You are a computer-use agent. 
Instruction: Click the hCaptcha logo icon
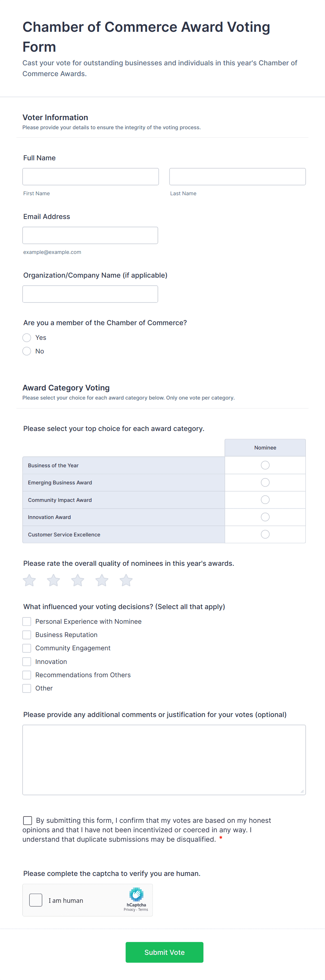[136, 894]
